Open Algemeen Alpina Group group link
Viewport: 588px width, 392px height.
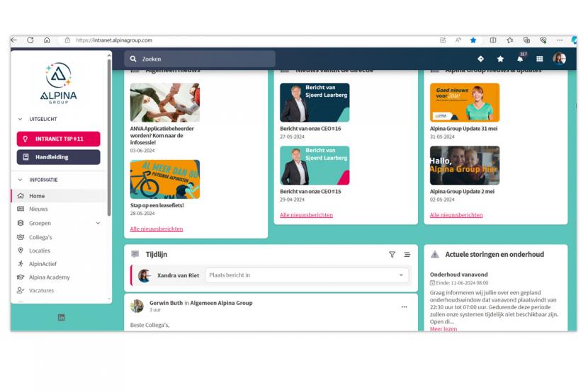tap(221, 303)
